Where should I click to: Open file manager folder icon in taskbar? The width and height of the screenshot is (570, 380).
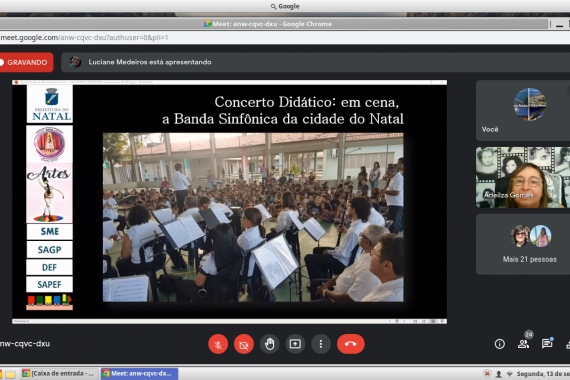click(11, 374)
